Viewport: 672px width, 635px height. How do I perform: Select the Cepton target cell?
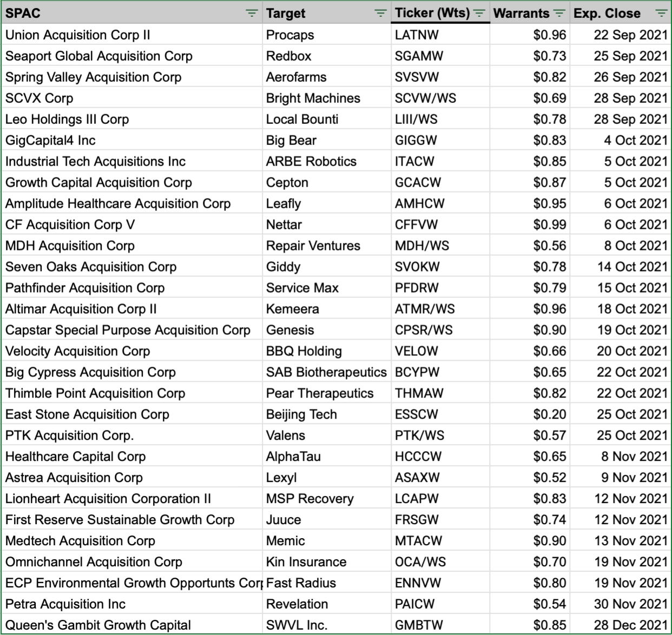[x=327, y=183]
